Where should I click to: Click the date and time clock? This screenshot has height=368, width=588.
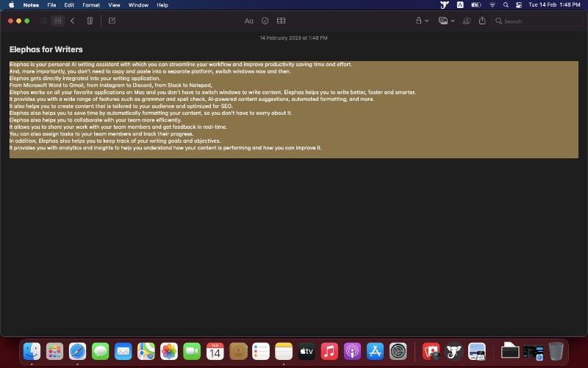pyautogui.click(x=554, y=5)
